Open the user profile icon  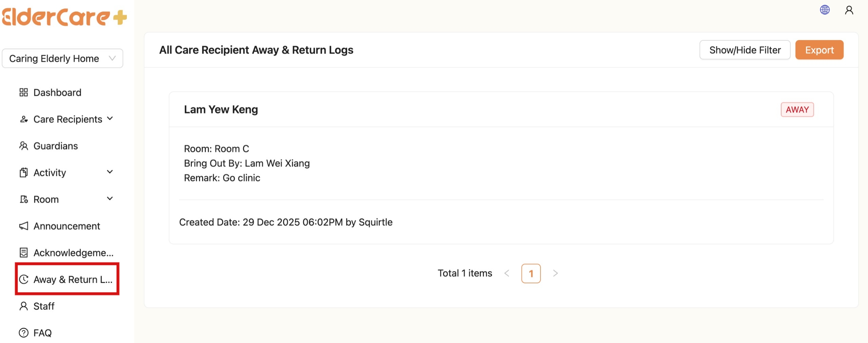849,9
